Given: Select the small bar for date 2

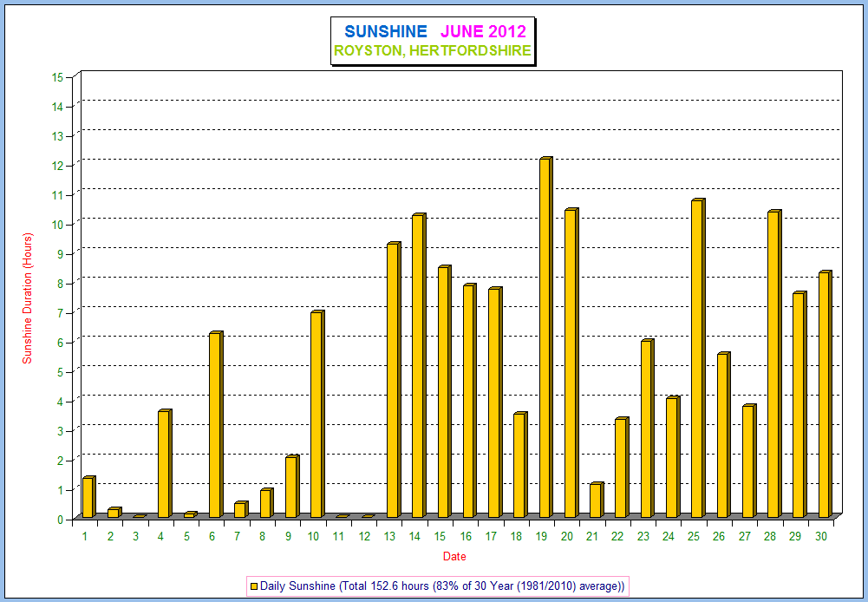Looking at the screenshot, I should click(x=114, y=513).
